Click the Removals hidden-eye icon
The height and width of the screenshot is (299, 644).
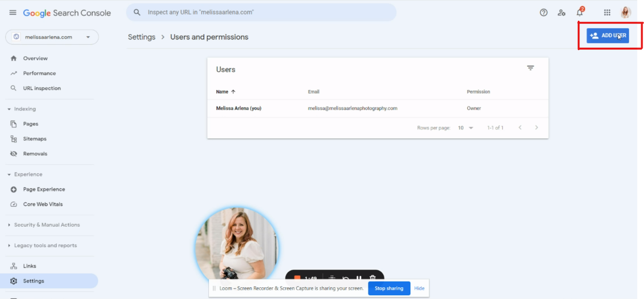14,154
